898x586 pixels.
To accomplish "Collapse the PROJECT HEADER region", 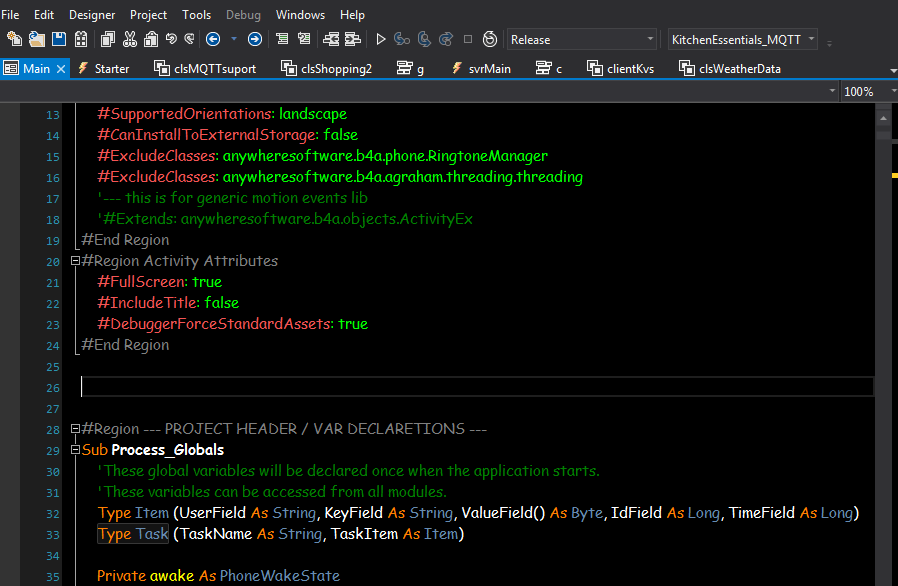I will click(75, 428).
